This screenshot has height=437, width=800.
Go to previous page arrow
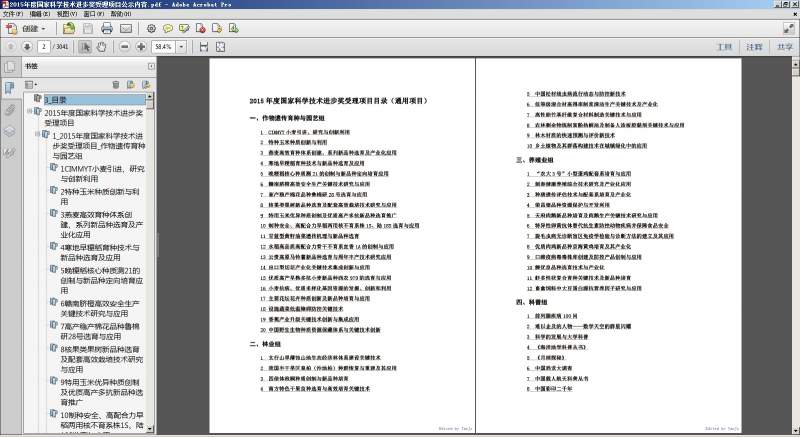tap(11, 47)
